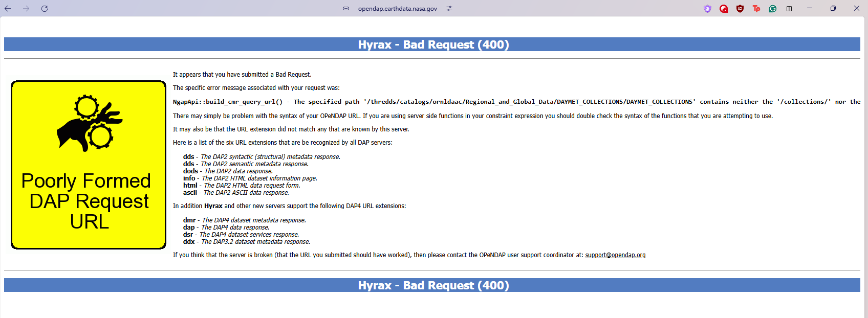Restore down the browser window
Image resolution: width=868 pixels, height=318 pixels.
(x=833, y=8)
